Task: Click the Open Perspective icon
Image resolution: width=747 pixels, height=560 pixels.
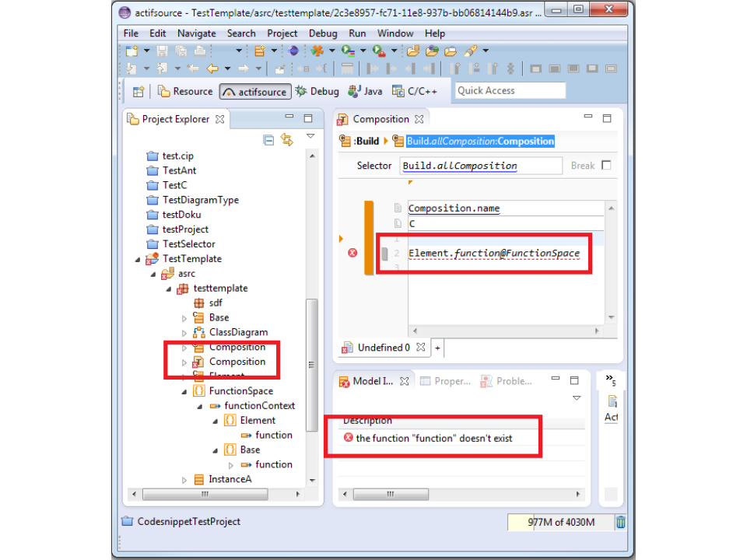Action: click(138, 91)
